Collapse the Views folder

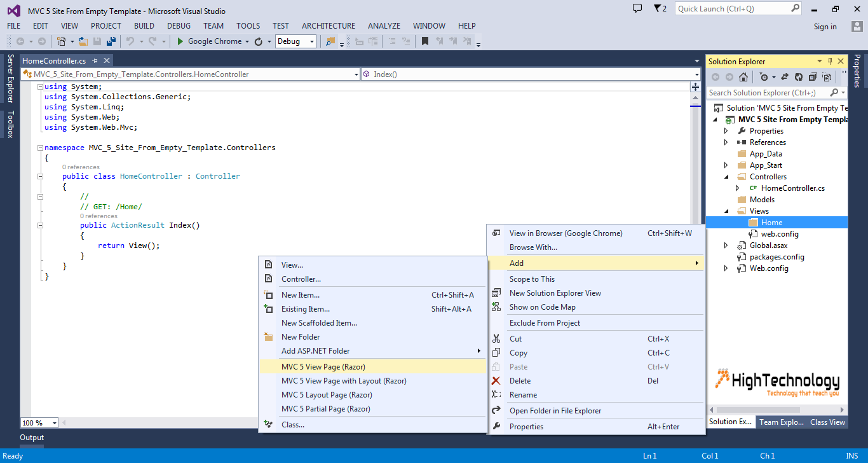(726, 211)
